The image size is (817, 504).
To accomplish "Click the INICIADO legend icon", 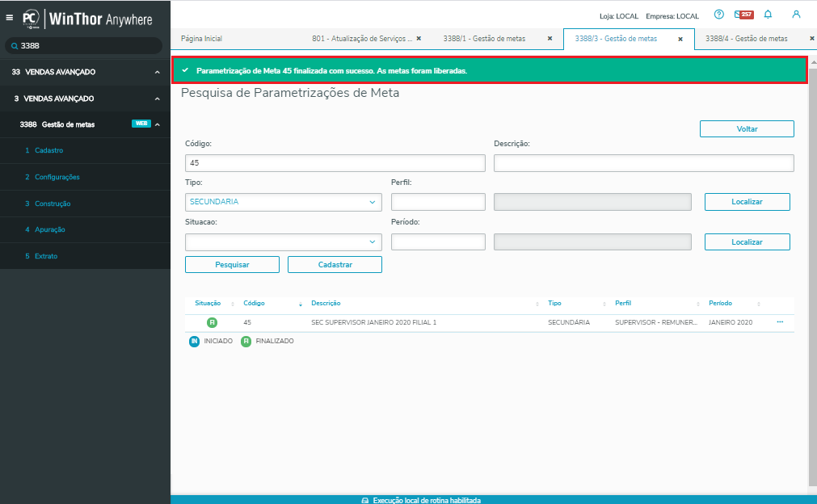I will pos(194,341).
